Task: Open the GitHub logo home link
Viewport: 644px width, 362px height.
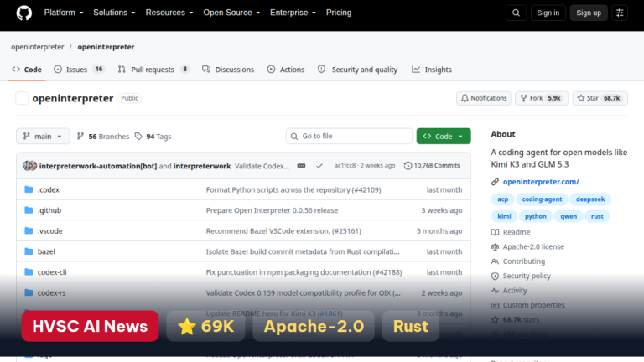Action: (x=23, y=13)
